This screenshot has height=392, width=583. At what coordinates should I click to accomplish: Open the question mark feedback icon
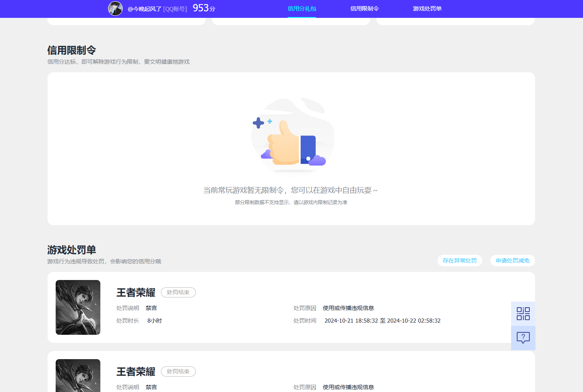pos(523,338)
